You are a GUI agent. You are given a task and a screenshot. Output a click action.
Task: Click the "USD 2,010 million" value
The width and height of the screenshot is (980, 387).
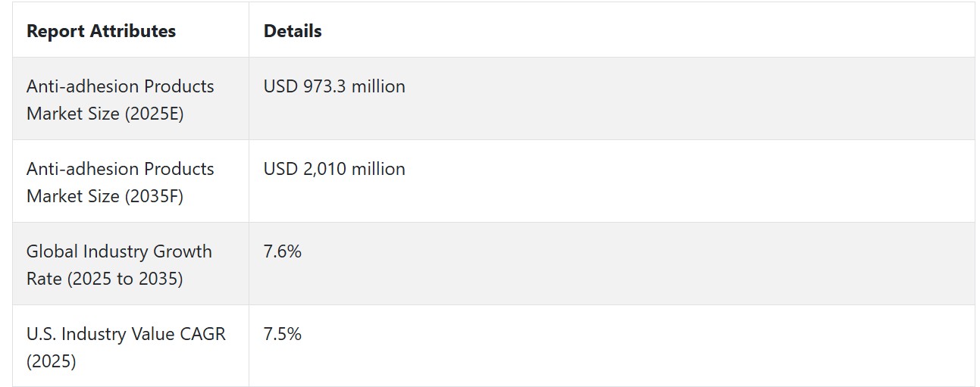[x=334, y=169]
